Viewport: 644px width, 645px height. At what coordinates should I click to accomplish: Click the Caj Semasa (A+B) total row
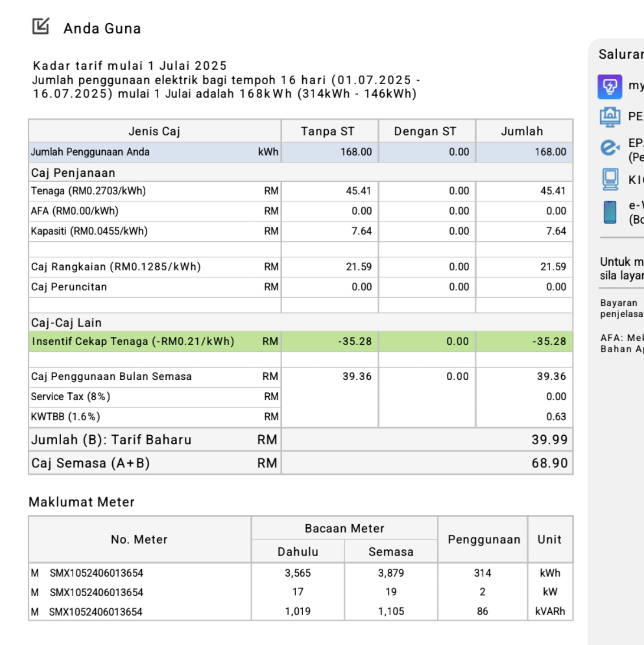pyautogui.click(x=301, y=463)
